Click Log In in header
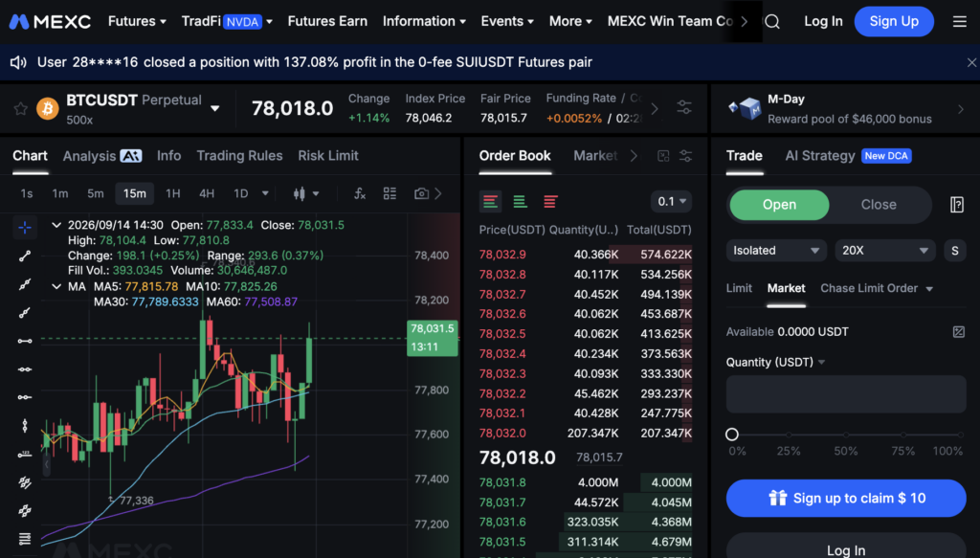Viewport: 980px width, 558px height. pyautogui.click(x=823, y=22)
